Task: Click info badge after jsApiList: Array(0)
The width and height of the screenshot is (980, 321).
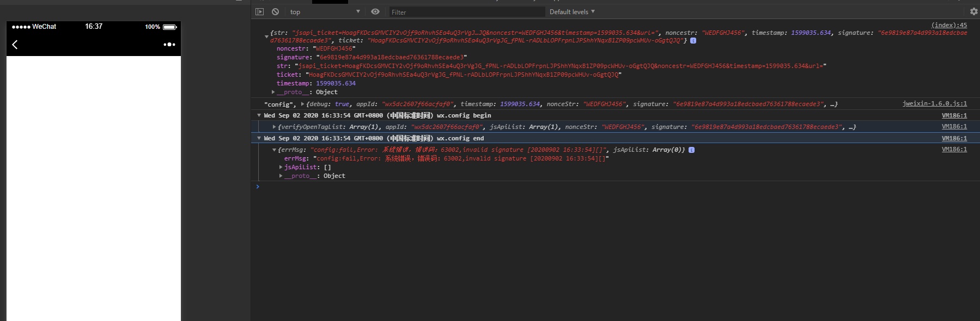Action: 691,150
